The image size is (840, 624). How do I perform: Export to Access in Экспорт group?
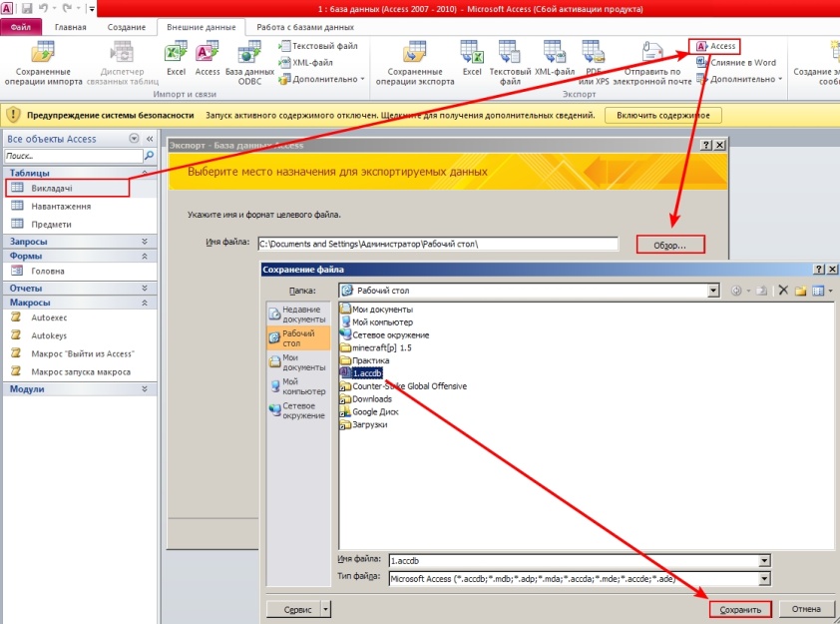point(715,46)
